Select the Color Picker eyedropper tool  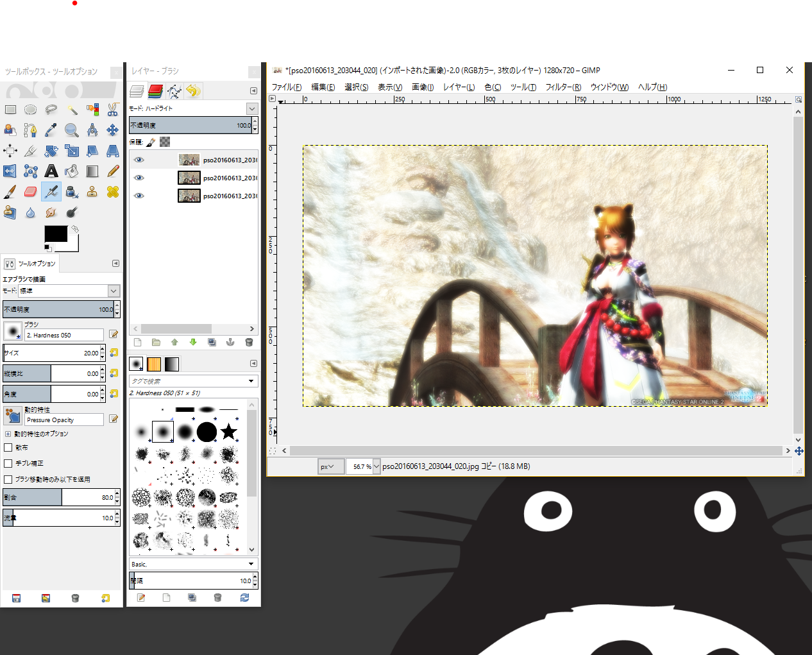coord(51,130)
